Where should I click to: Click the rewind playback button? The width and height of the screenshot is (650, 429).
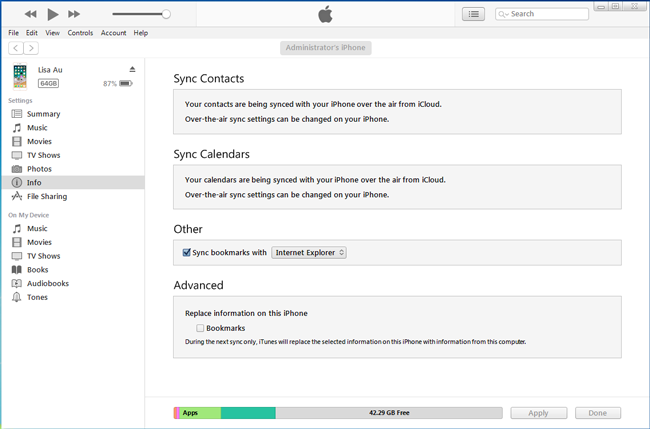tap(30, 14)
